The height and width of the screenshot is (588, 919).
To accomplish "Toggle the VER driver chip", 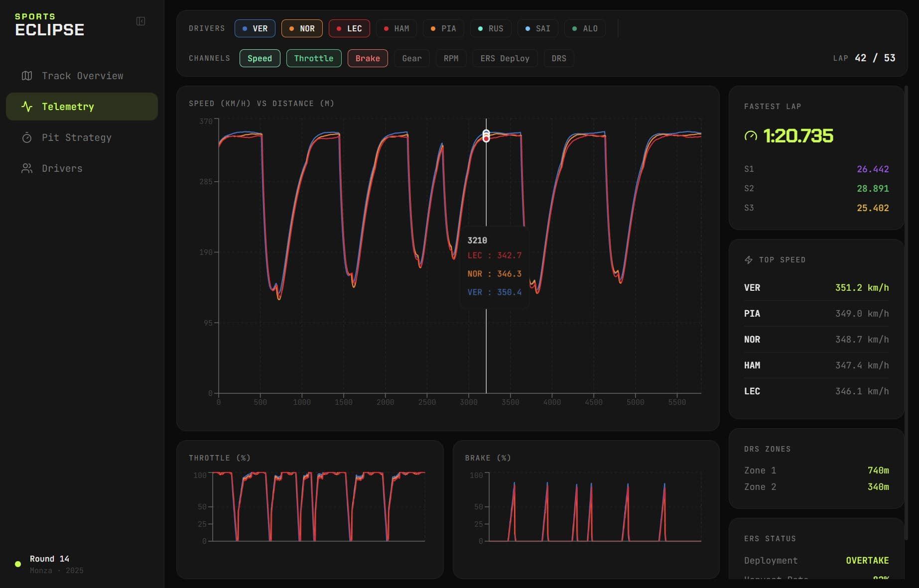I will [x=255, y=28].
